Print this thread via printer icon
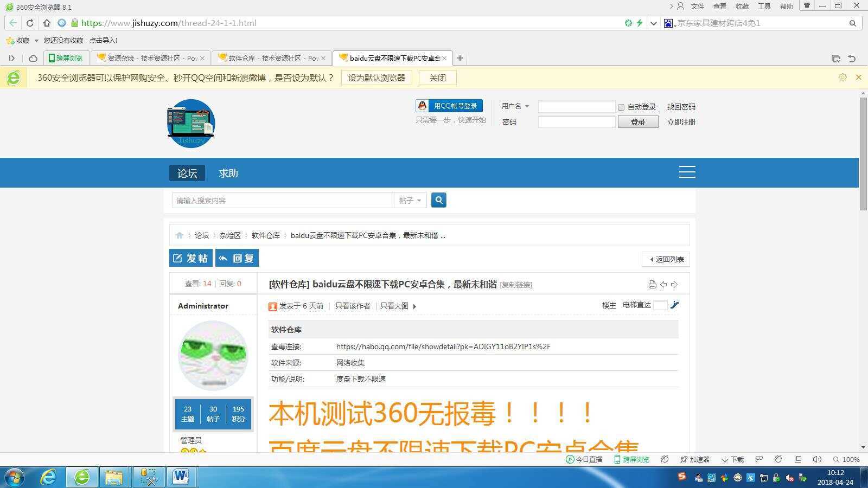Screen dimensions: 868x488 652,284
